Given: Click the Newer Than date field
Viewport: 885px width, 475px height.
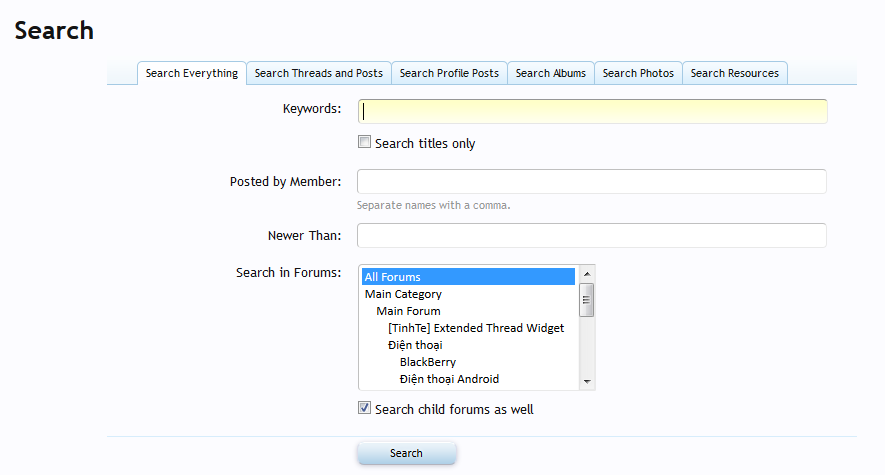Looking at the screenshot, I should (592, 235).
